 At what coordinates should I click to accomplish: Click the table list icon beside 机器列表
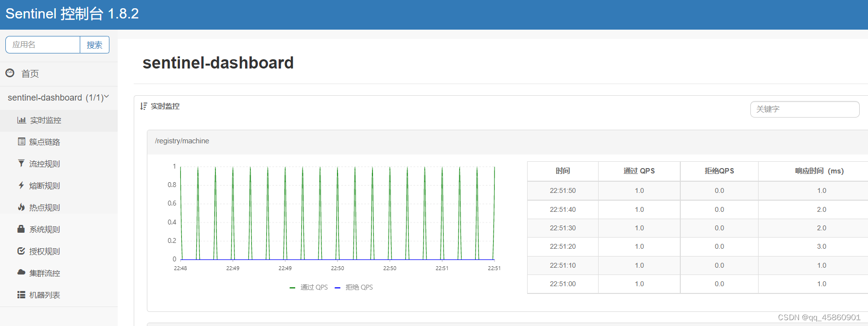tap(21, 294)
